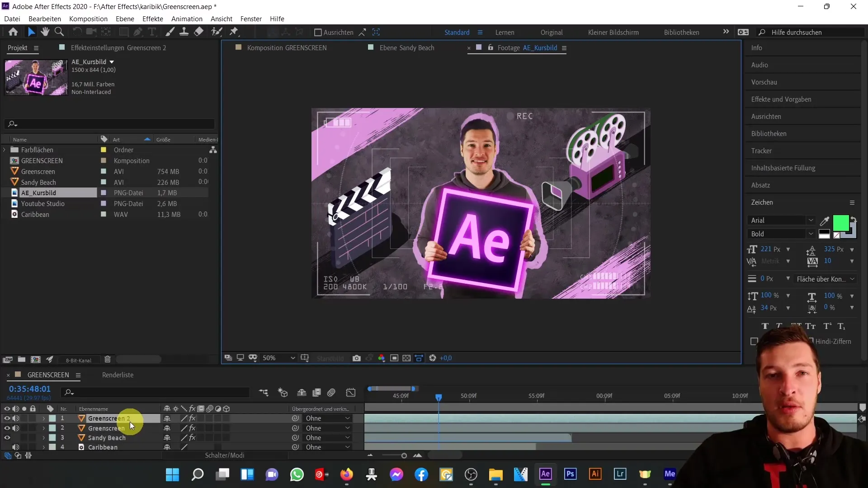
Task: Hide Greenscreen layer 2 video eye
Action: tap(7, 428)
